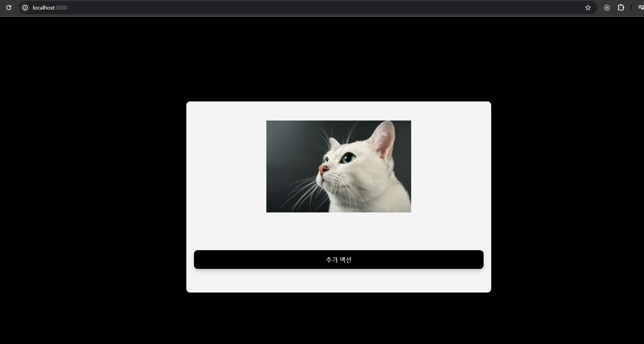Bookmark this tab with the star icon
The height and width of the screenshot is (344, 644).
(588, 8)
